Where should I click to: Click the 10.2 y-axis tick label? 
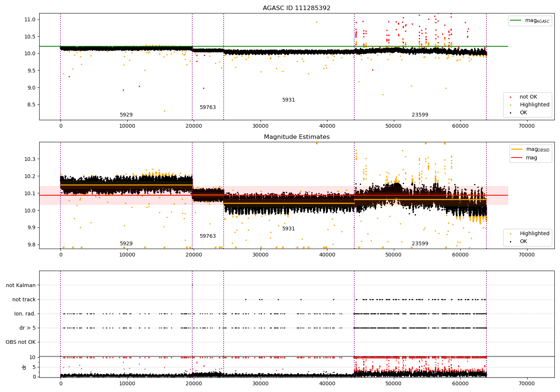click(x=31, y=176)
